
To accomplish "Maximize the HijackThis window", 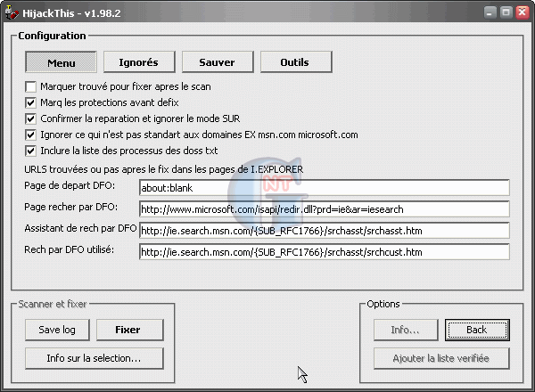I will [506, 13].
